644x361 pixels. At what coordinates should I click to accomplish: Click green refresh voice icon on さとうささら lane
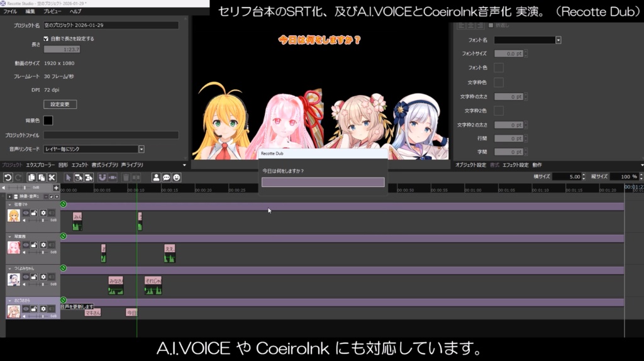pyautogui.click(x=64, y=300)
